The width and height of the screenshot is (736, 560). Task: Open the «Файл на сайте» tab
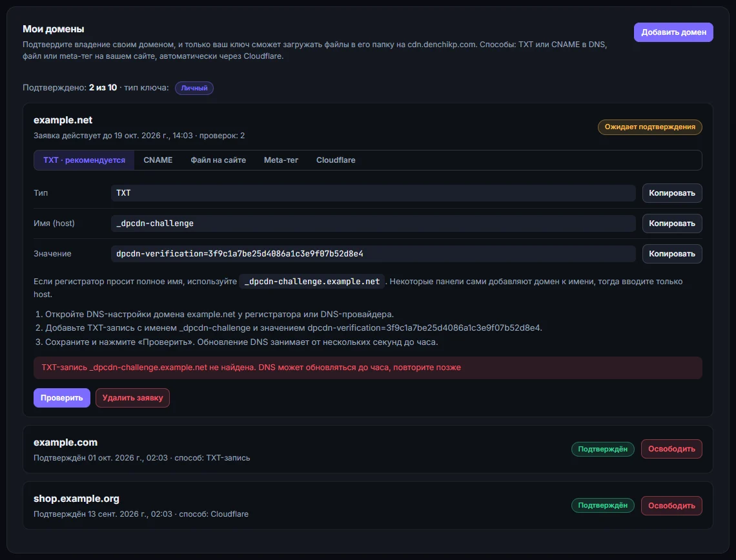[x=218, y=160]
